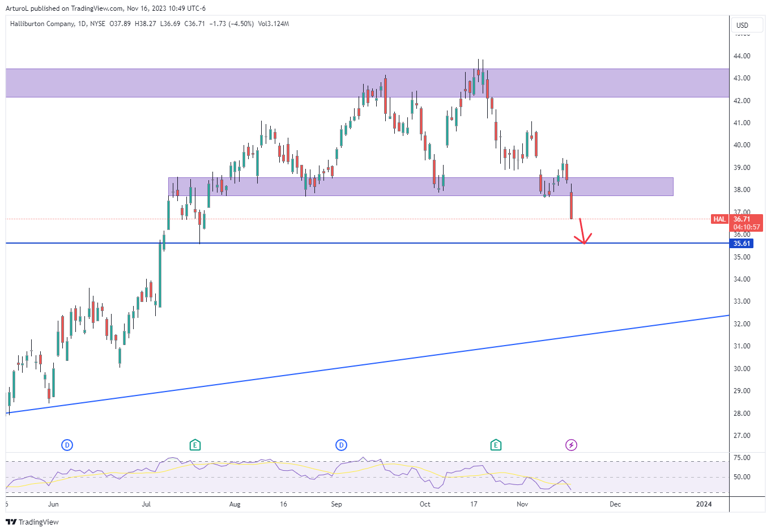Select the USD currency label

(742, 25)
